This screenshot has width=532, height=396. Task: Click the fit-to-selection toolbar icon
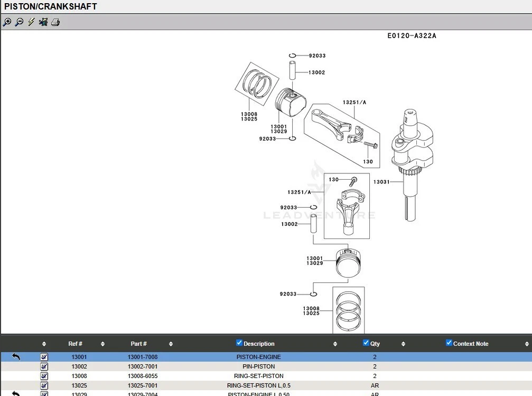pos(43,22)
